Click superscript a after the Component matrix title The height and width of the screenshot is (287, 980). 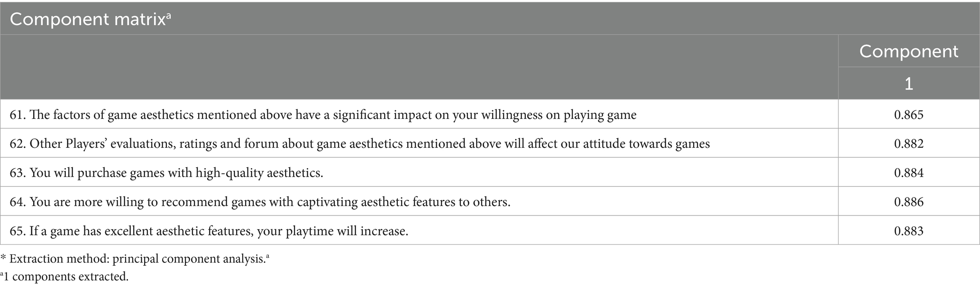(x=169, y=15)
